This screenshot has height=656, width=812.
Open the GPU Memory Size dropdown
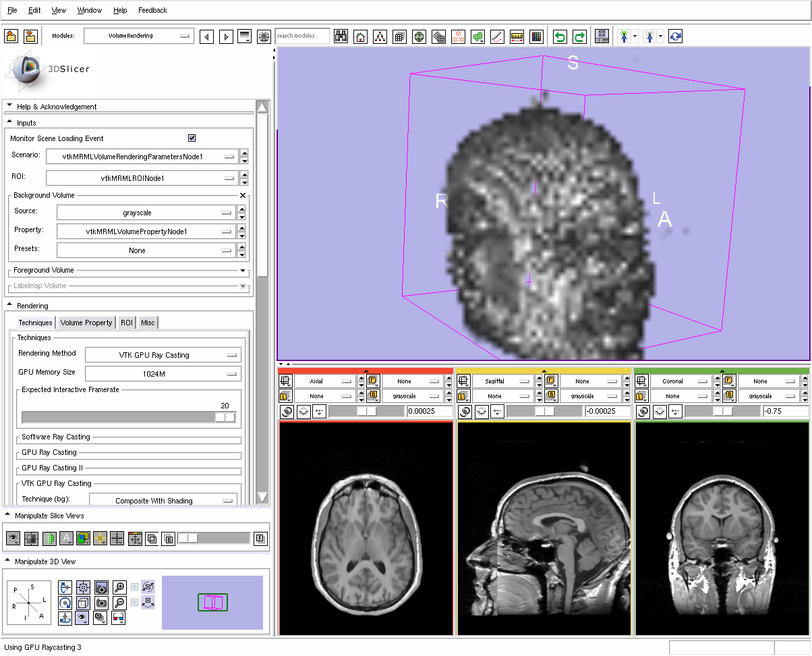click(163, 373)
